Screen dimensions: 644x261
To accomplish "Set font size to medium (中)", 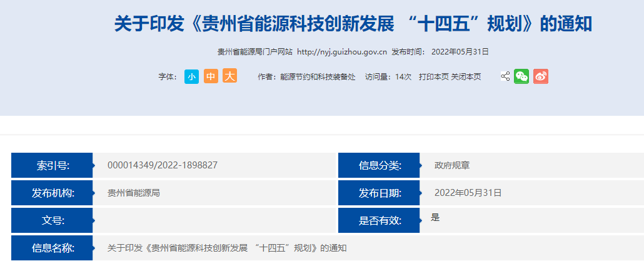I will [211, 76].
